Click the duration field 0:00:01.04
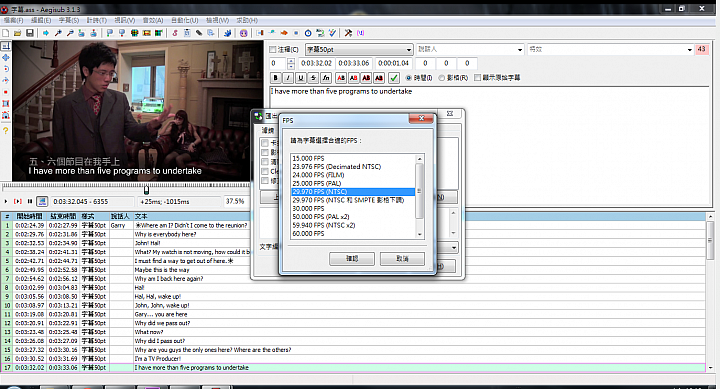Screen dimensions: 720x389 [393, 63]
